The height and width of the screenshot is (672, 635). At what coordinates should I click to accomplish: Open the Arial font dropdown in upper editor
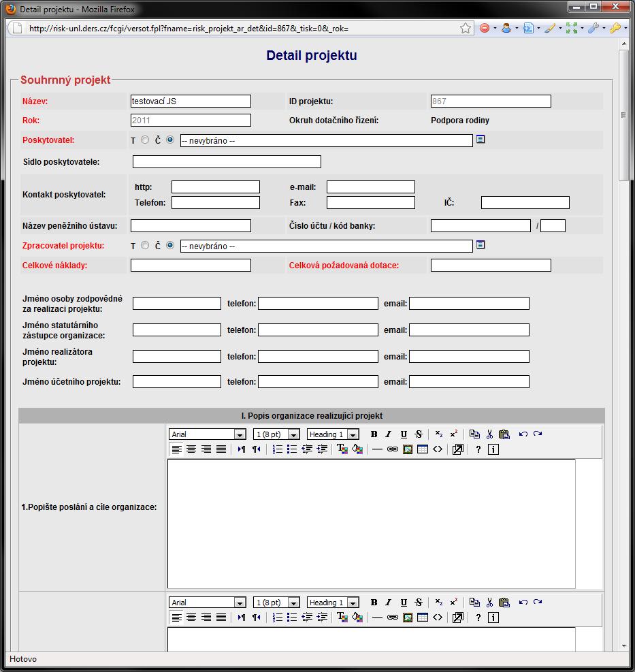(208, 434)
